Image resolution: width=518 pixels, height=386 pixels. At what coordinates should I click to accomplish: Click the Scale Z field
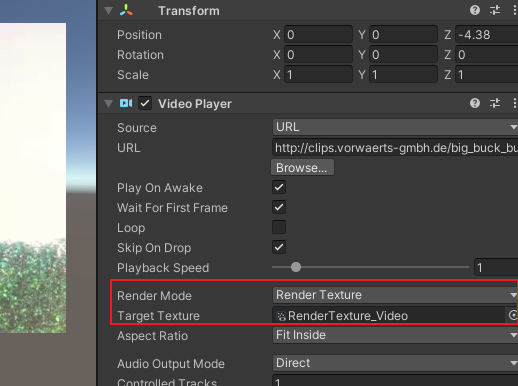pyautogui.click(x=487, y=74)
